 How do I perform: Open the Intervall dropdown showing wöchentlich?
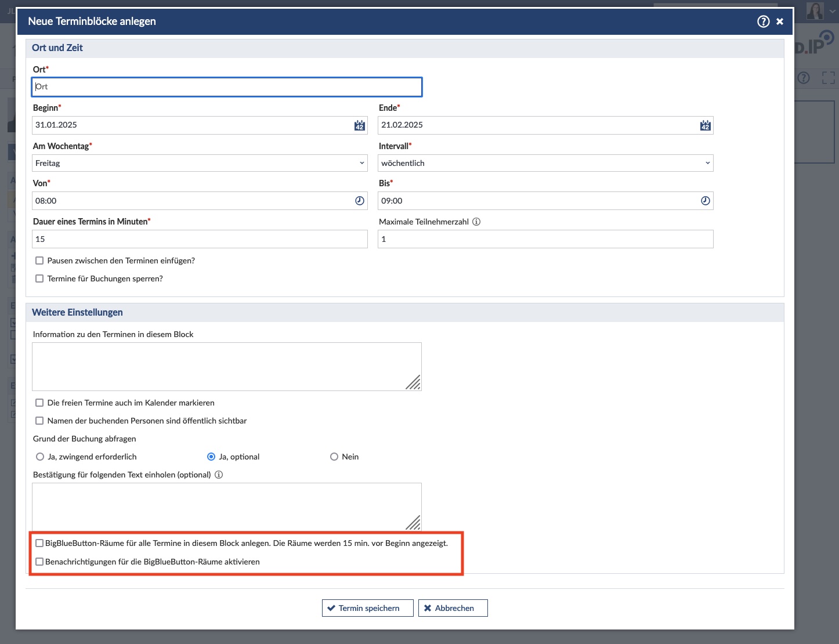[x=545, y=163]
